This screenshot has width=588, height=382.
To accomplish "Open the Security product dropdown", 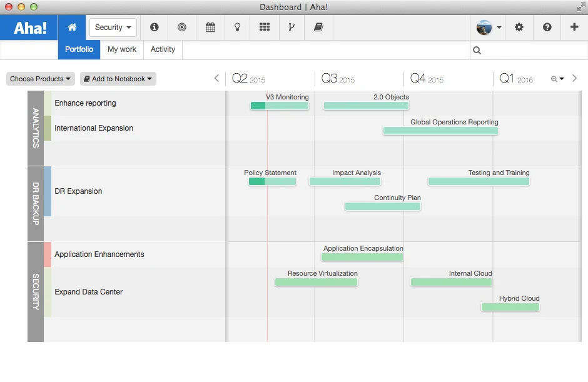I will [113, 28].
